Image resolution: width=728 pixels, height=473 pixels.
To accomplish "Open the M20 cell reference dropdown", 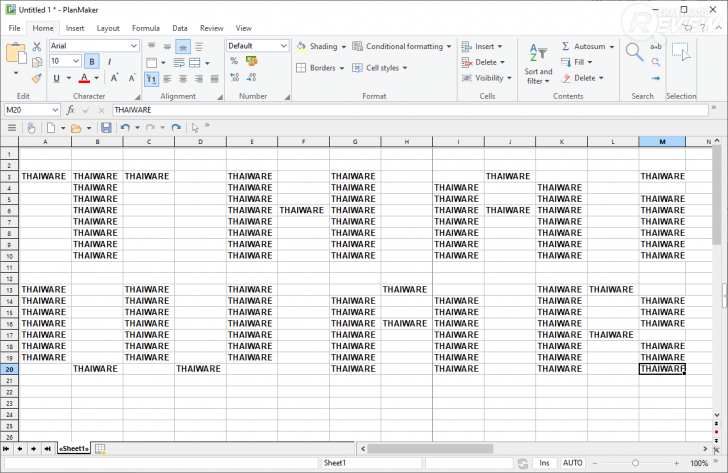I will (x=55, y=110).
